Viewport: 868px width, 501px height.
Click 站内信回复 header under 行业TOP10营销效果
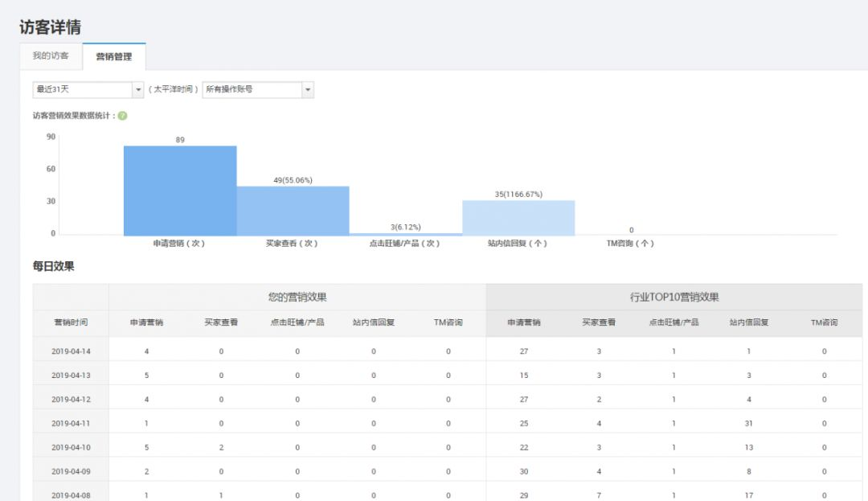coord(749,322)
